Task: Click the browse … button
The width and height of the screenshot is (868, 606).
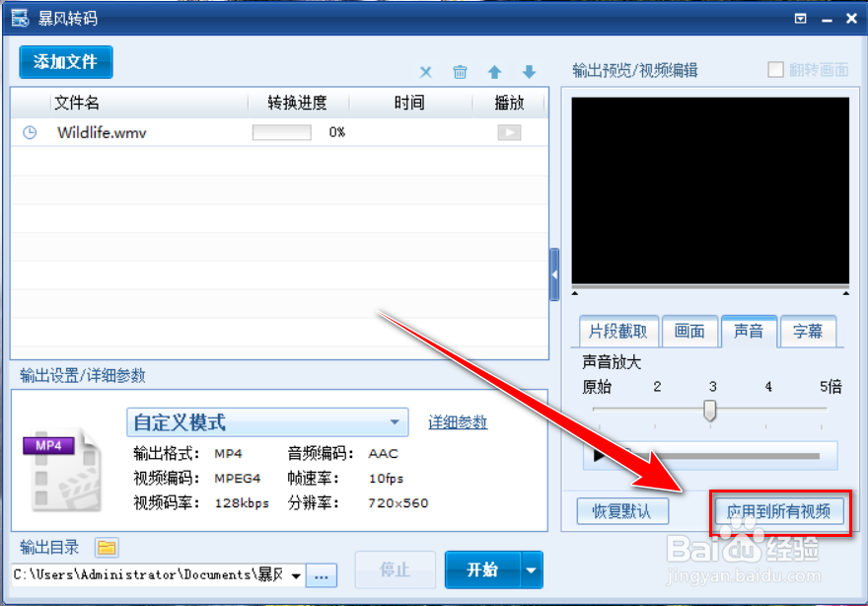Action: pyautogui.click(x=322, y=576)
